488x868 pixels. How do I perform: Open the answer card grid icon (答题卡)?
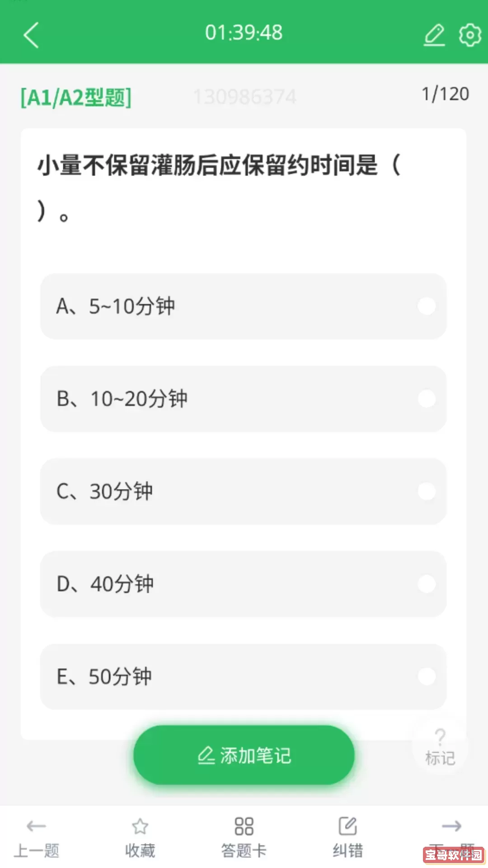tap(244, 826)
